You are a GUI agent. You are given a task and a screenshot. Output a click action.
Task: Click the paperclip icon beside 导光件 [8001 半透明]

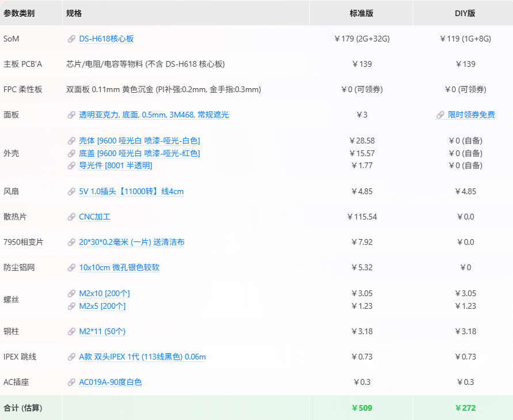tap(70, 165)
